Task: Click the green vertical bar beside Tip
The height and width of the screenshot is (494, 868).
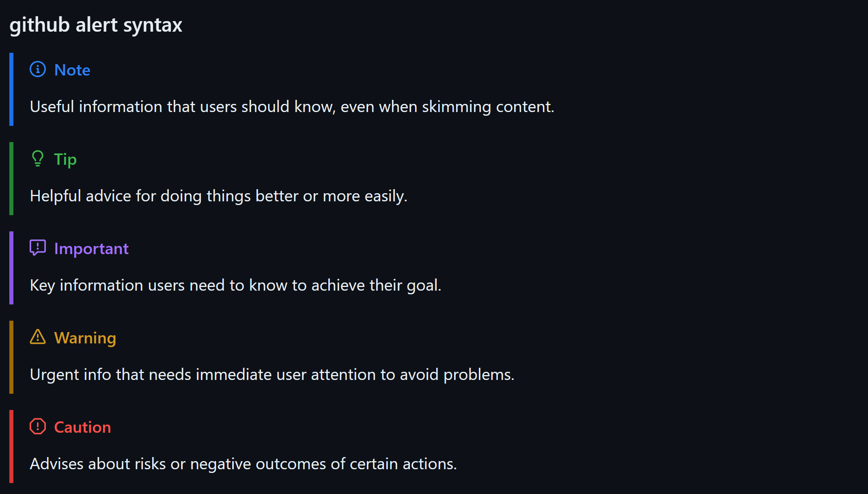Action: pyautogui.click(x=11, y=179)
